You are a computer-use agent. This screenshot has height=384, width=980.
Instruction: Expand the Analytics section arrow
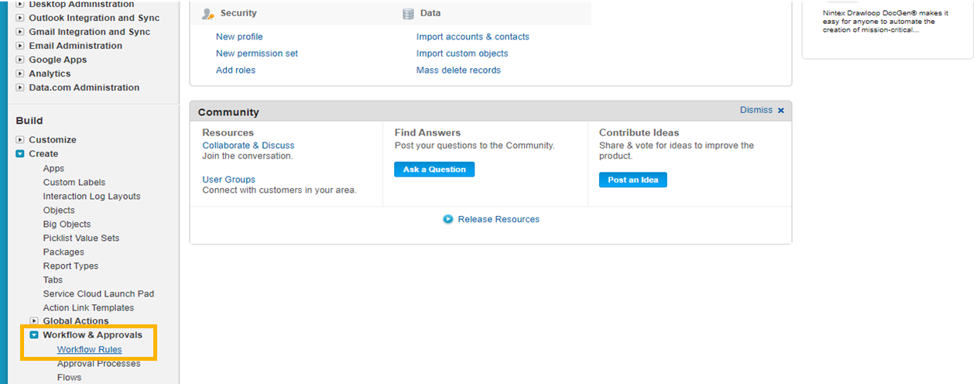[x=20, y=74]
